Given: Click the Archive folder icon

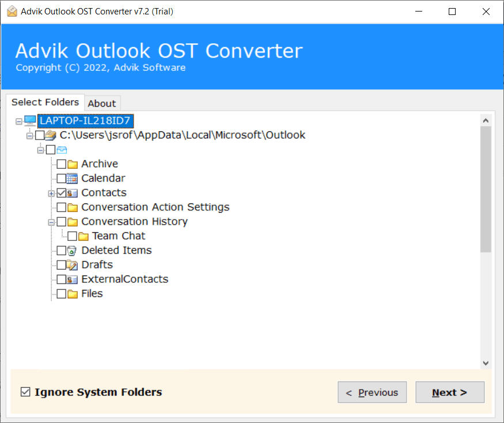Looking at the screenshot, I should [x=73, y=164].
